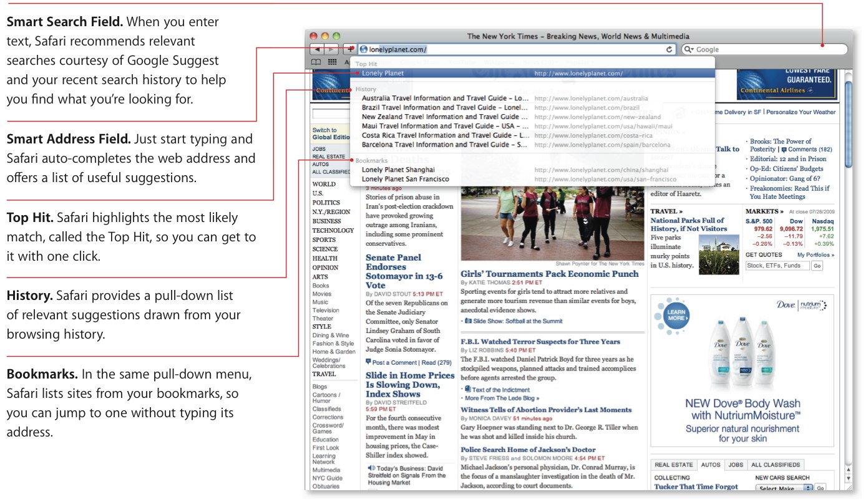Click the globe site icon in the address field

[364, 49]
